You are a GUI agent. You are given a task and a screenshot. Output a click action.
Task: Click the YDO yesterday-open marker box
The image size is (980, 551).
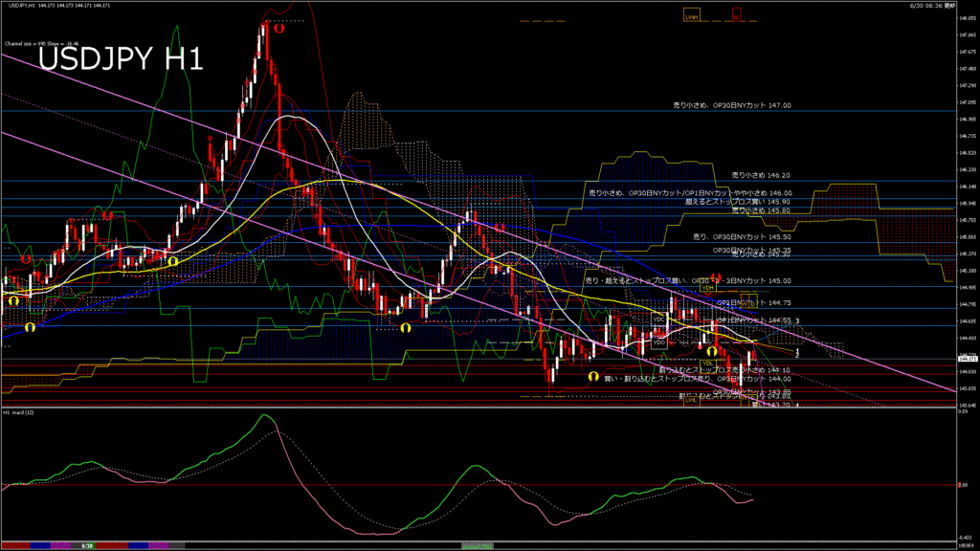pyautogui.click(x=658, y=342)
